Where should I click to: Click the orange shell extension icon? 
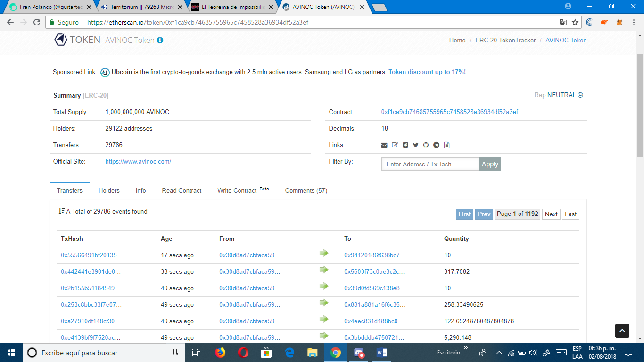[x=604, y=22]
